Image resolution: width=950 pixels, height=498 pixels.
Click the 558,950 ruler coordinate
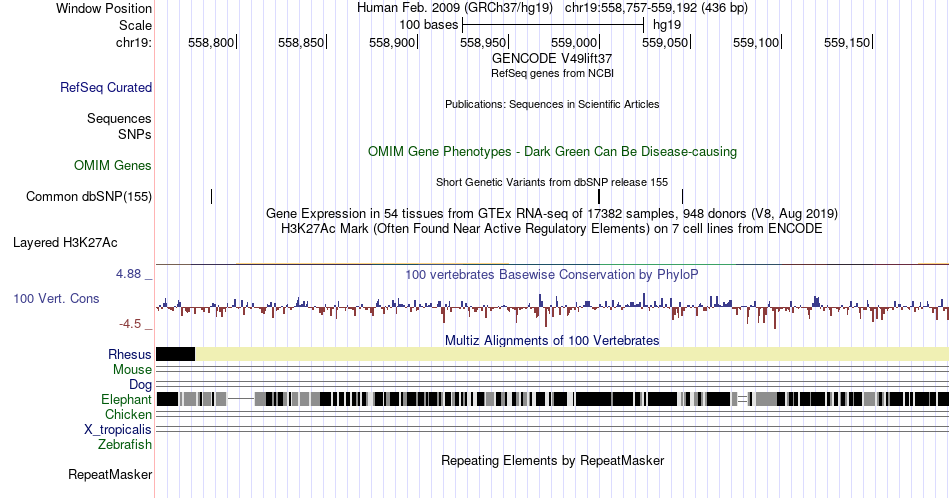click(483, 42)
